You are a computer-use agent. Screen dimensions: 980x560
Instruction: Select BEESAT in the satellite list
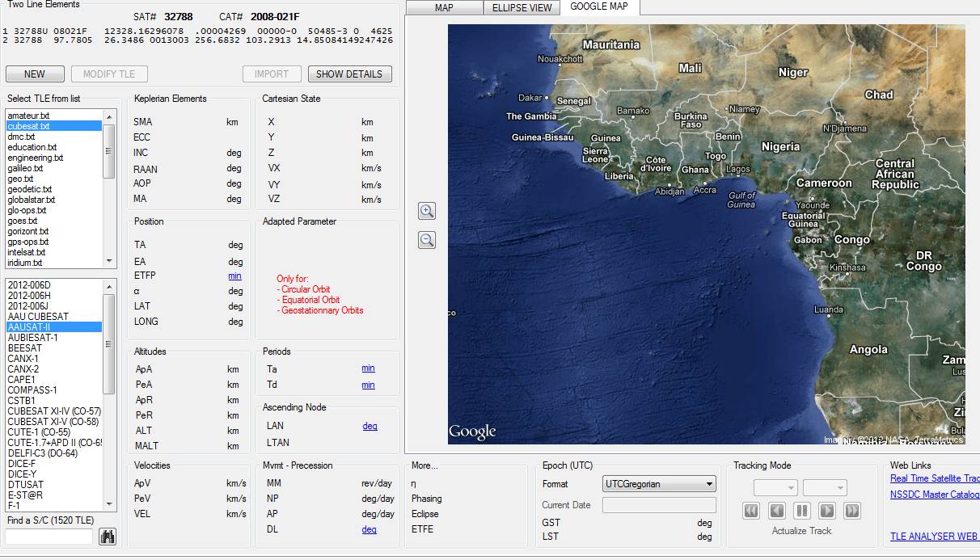pyautogui.click(x=24, y=348)
